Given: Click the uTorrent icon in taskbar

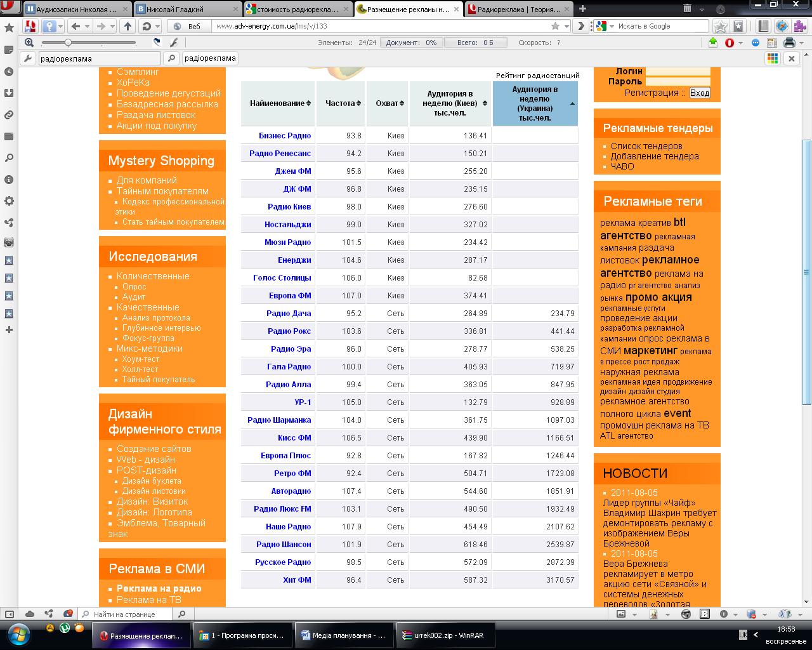Looking at the screenshot, I should 65,628.
